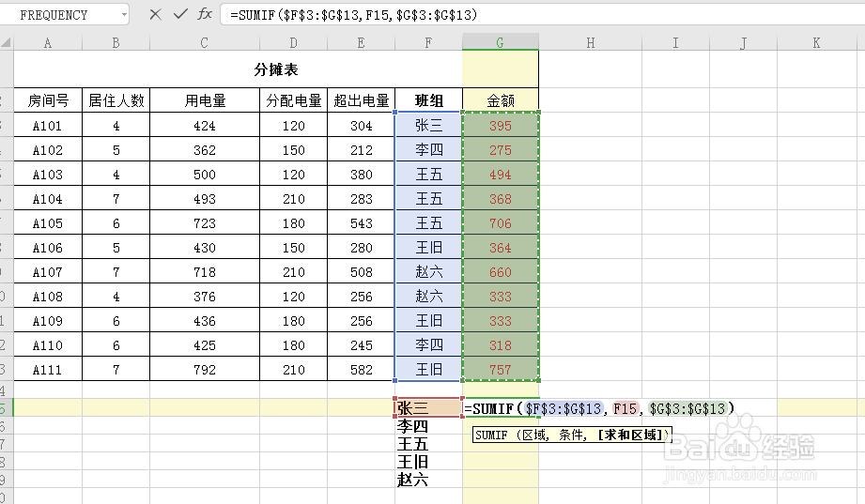Viewport: 865px width, 504px height.
Task: Select the 班组 cell 李四 in row A102
Action: coord(428,149)
